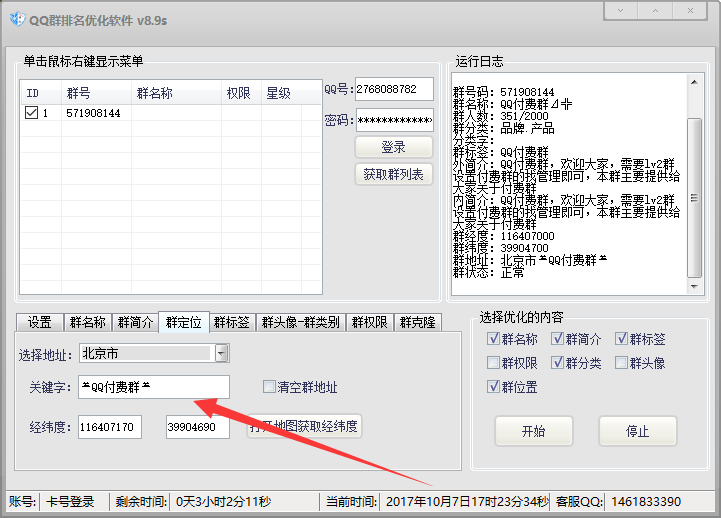The width and height of the screenshot is (721, 518).
Task: Click the 群名称 column header in group table
Action: coord(176,93)
